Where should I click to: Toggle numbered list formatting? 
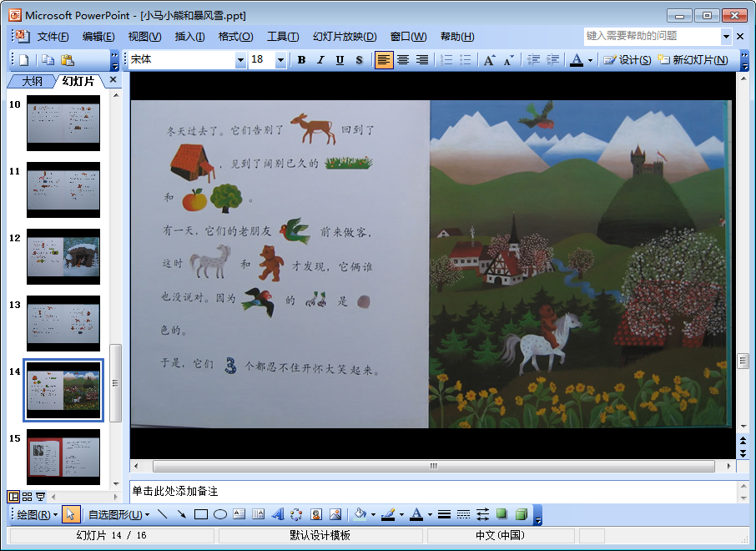point(446,60)
